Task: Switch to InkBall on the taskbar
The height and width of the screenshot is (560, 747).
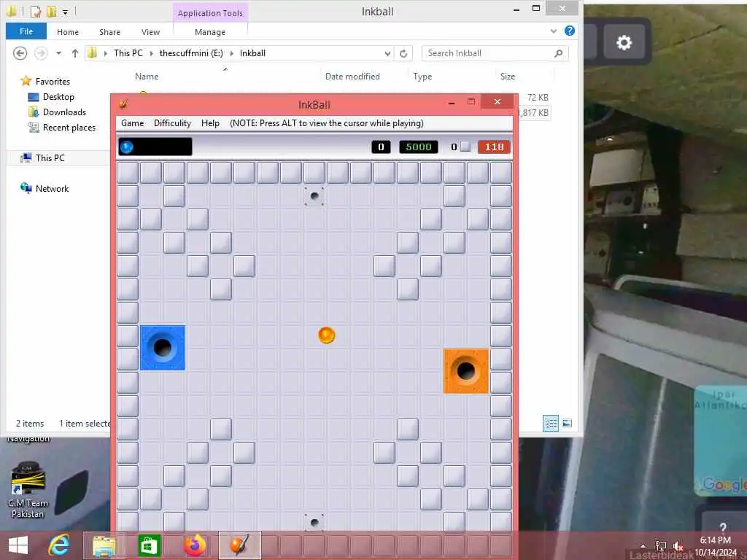Action: (x=239, y=545)
